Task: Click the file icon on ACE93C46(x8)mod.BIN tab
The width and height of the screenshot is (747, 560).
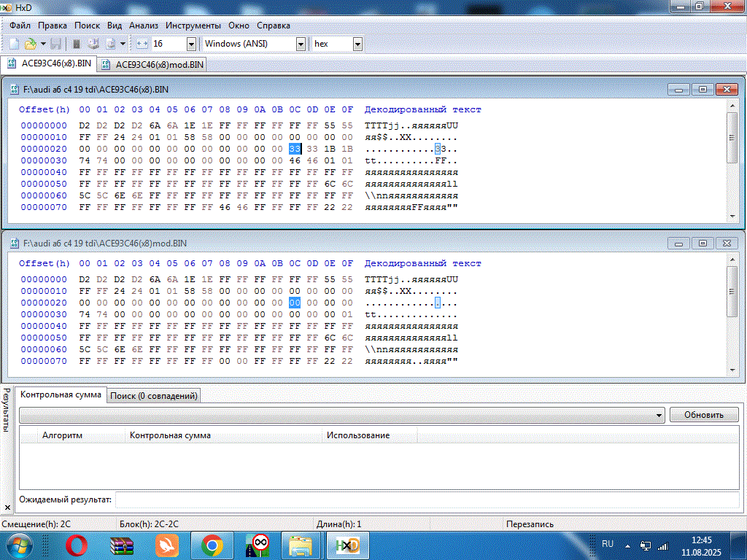Action: 106,64
